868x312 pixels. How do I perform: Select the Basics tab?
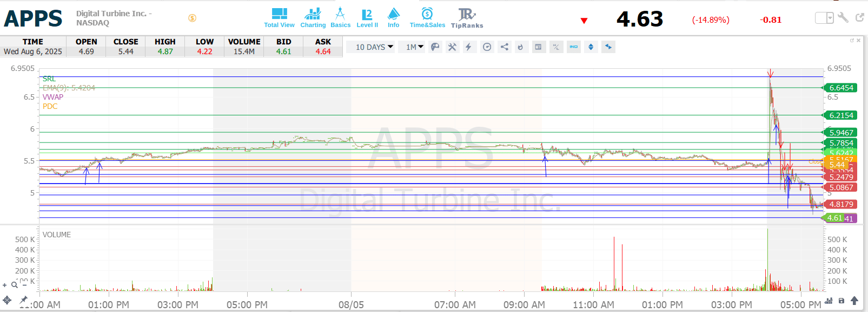(340, 17)
